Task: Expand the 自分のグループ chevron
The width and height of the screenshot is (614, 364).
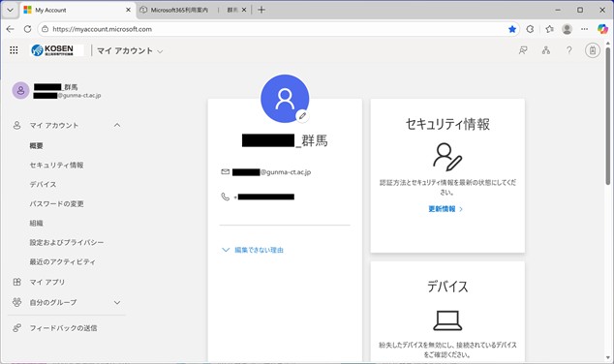Action: coord(117,303)
